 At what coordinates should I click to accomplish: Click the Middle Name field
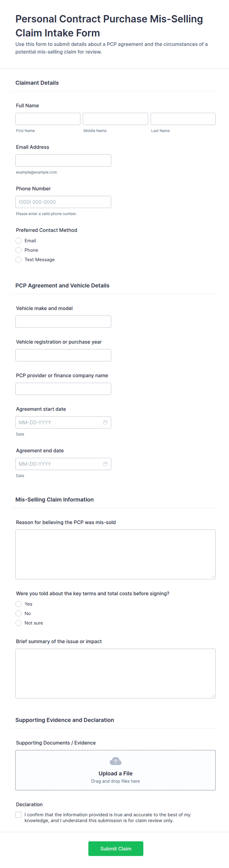[x=115, y=119]
